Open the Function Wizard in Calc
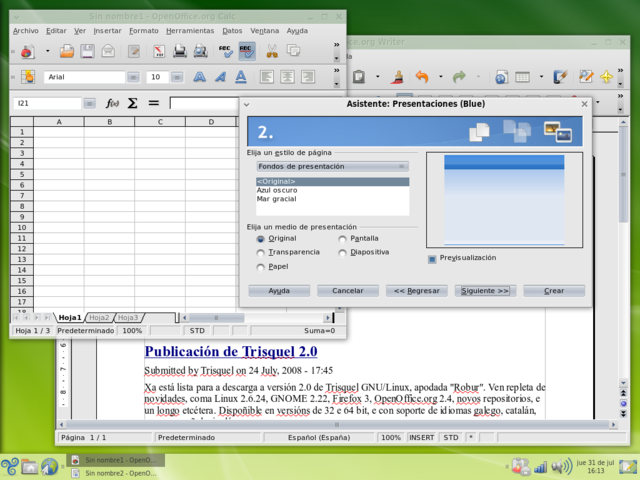The height and width of the screenshot is (480, 640). (112, 103)
